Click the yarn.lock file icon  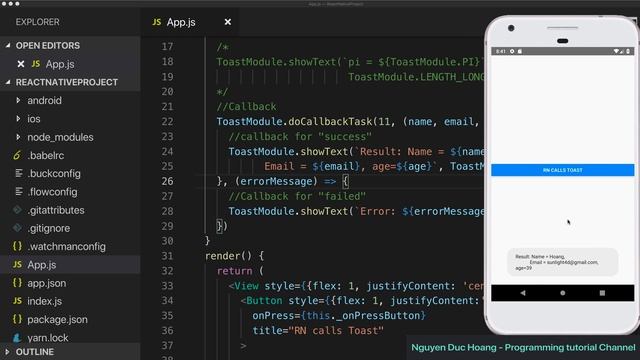click(17, 338)
